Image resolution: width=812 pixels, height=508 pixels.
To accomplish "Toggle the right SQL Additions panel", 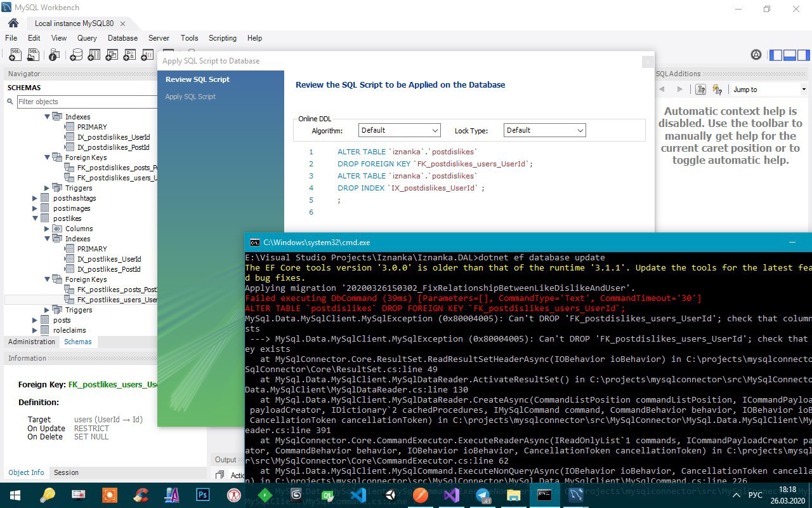I will coord(803,55).
